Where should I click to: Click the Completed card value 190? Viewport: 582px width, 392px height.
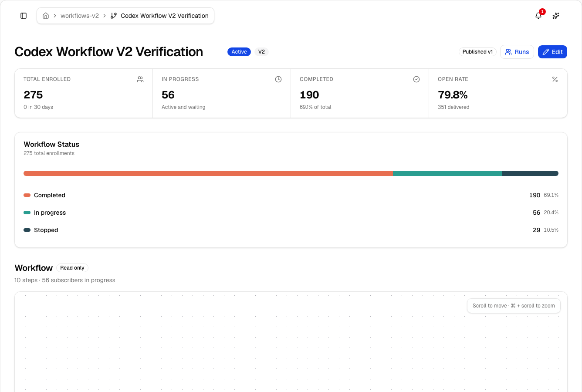point(309,95)
